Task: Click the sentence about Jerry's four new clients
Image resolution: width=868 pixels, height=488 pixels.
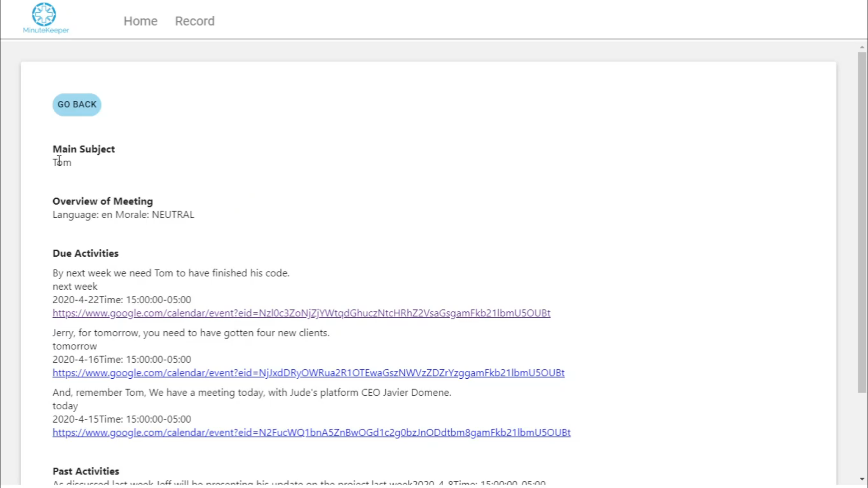Action: click(191, 333)
